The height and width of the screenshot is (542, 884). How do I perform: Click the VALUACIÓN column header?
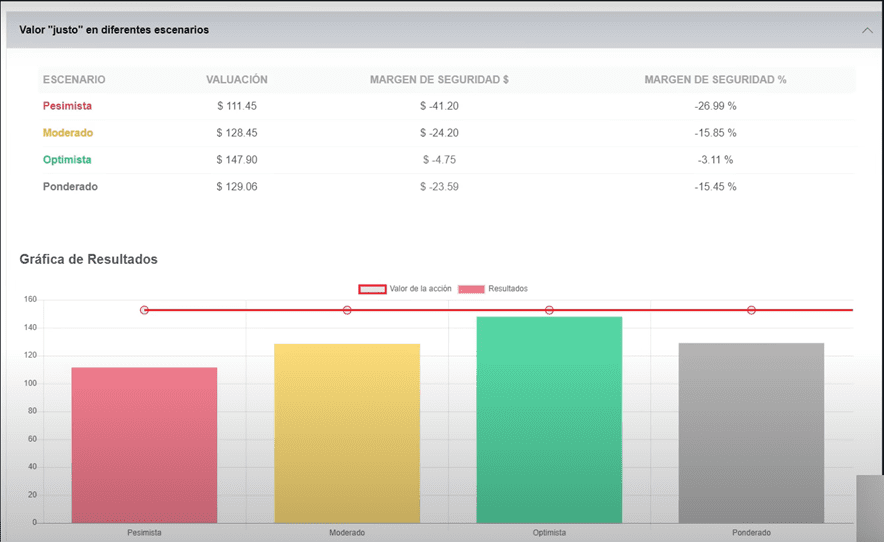(237, 80)
